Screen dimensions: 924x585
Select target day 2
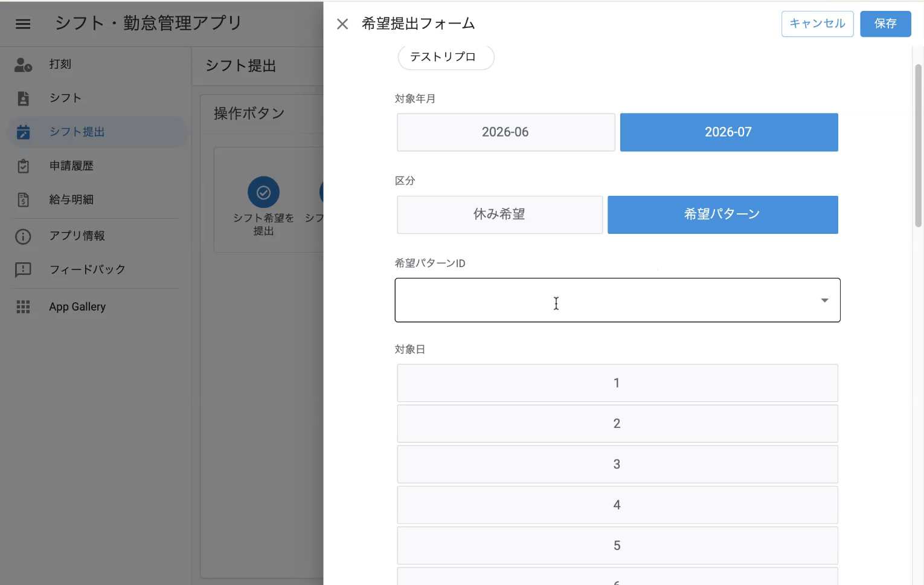click(x=617, y=424)
